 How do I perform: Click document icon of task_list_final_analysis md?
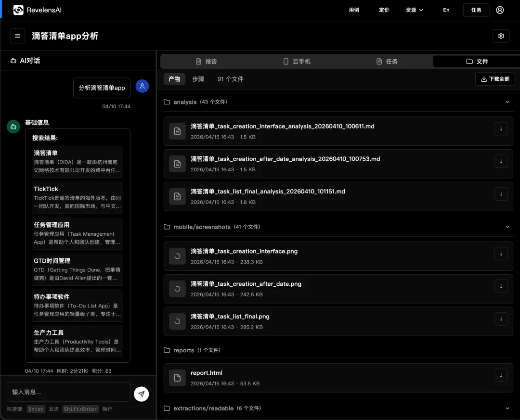177,196
